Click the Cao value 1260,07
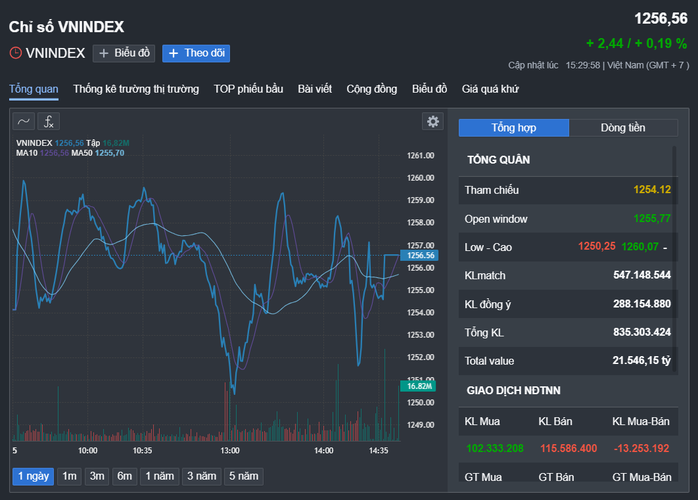Image resolution: width=698 pixels, height=500 pixels. (640, 246)
